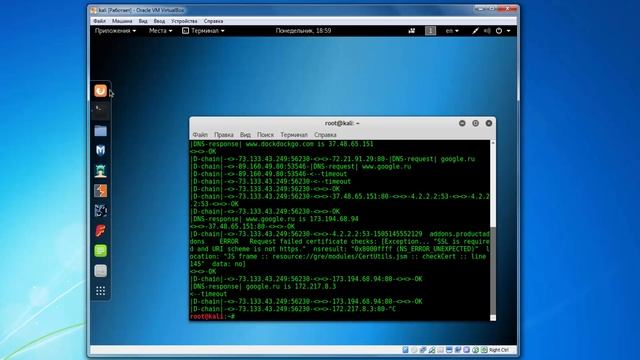
Task: Open the Terminal launcher in the dock
Action: coord(100,110)
